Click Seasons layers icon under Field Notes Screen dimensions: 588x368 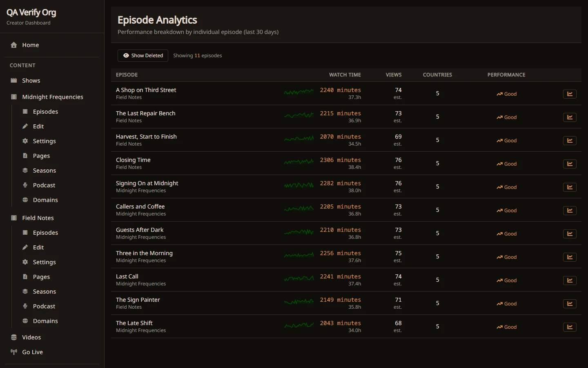[25, 292]
